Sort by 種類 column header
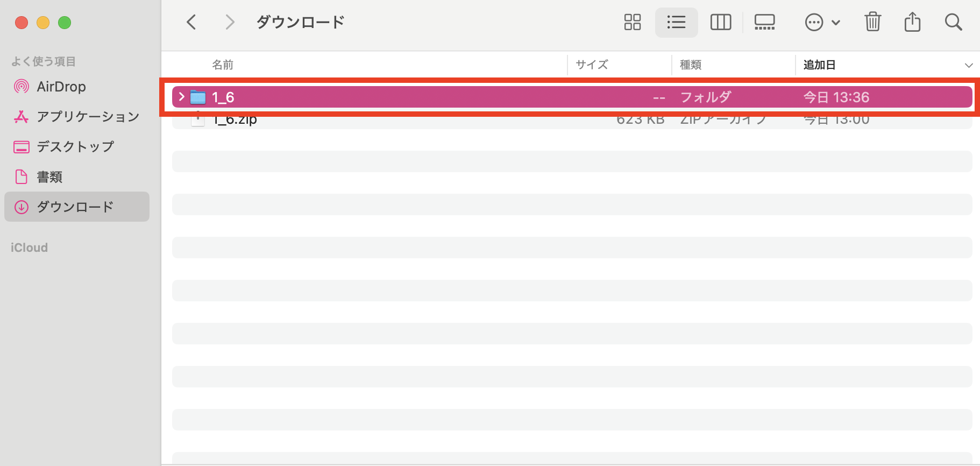980x466 pixels. point(691,65)
